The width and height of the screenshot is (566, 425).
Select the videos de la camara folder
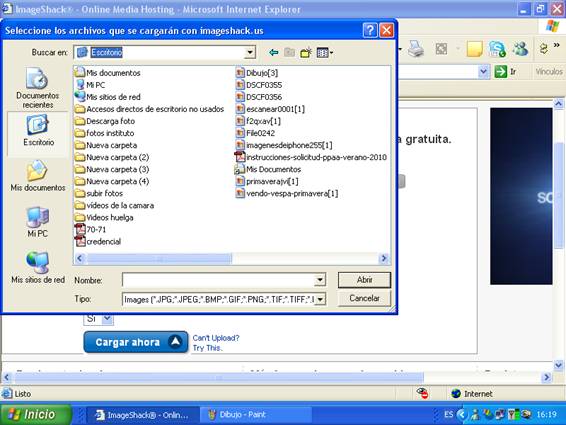tap(114, 205)
